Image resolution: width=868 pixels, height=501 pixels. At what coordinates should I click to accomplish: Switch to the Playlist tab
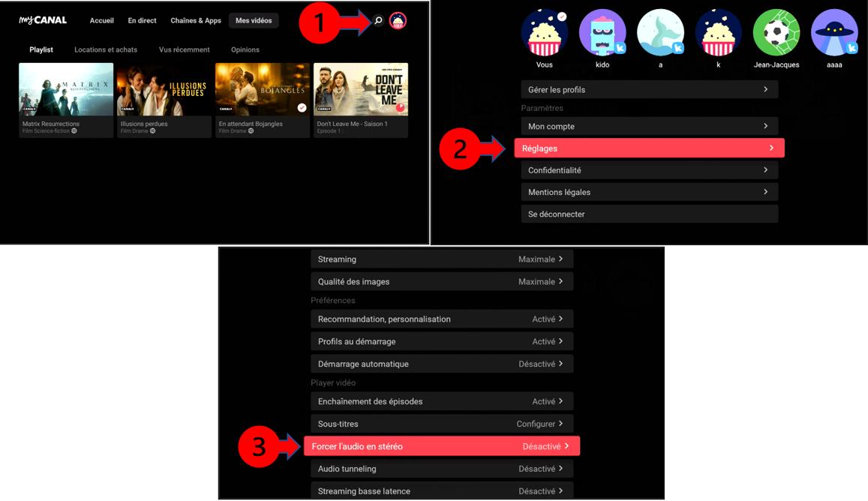(41, 49)
